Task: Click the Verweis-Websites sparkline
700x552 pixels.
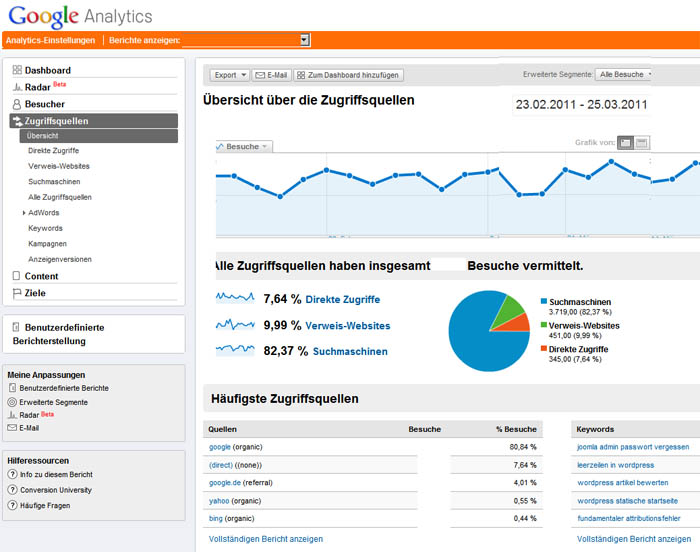Action: pos(235,325)
